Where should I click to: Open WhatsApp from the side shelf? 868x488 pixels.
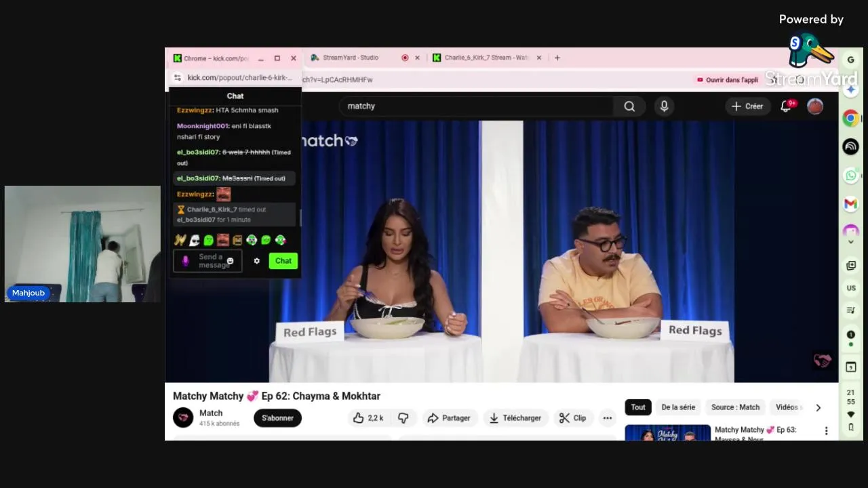[x=850, y=176]
